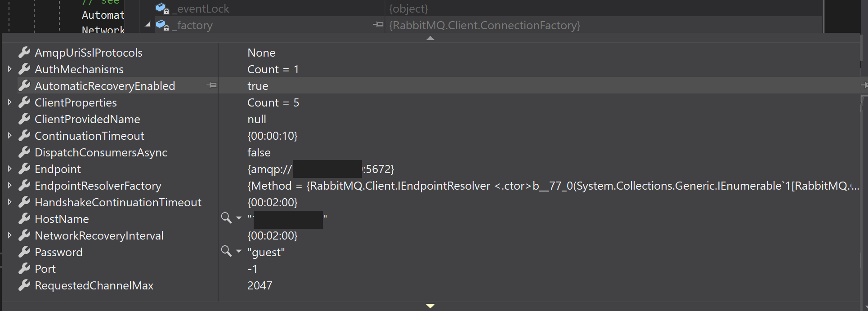
Task: Open the text visualizer magnifier for HostName
Action: [226, 218]
